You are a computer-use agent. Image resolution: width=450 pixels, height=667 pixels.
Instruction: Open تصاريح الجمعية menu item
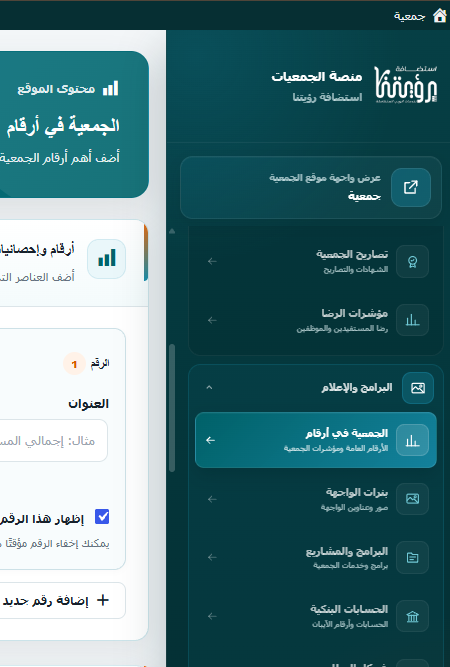[316, 261]
